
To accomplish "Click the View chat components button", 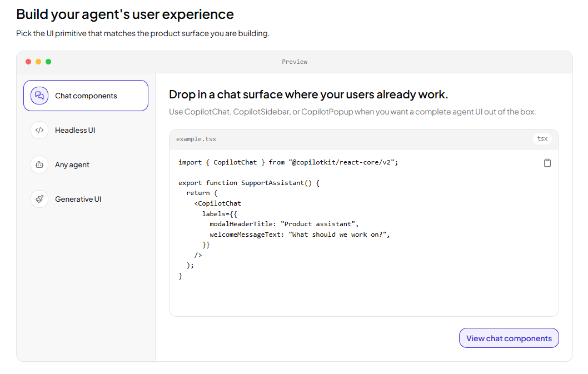I will pos(509,338).
